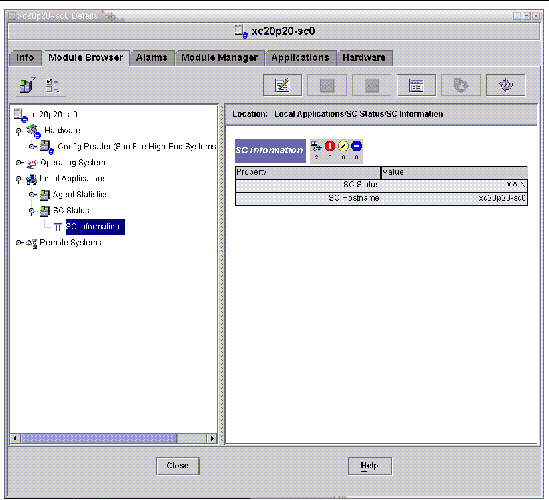The width and height of the screenshot is (549, 500).
Task: Collapse the SC Status node
Action: pyautogui.click(x=32, y=211)
